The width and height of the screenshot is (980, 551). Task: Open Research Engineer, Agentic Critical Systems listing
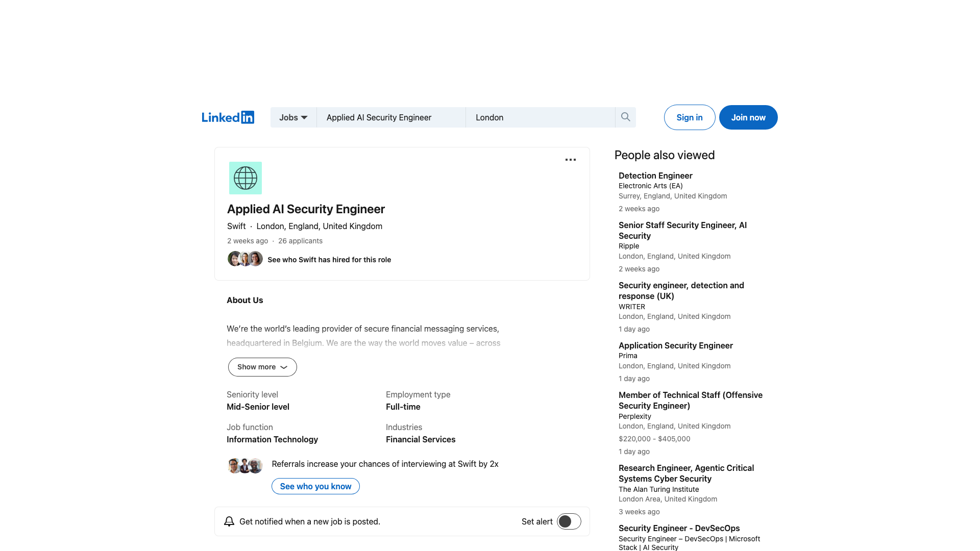tap(686, 473)
